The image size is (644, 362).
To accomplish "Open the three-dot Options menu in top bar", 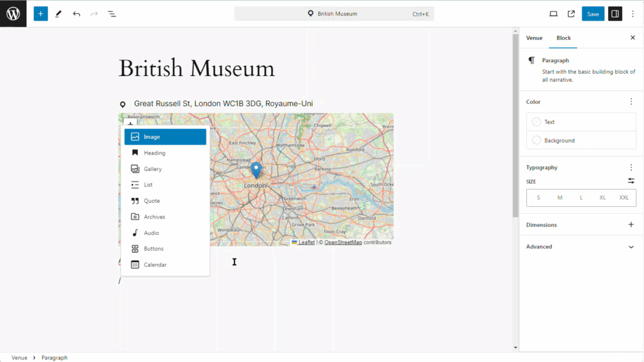I will (633, 13).
